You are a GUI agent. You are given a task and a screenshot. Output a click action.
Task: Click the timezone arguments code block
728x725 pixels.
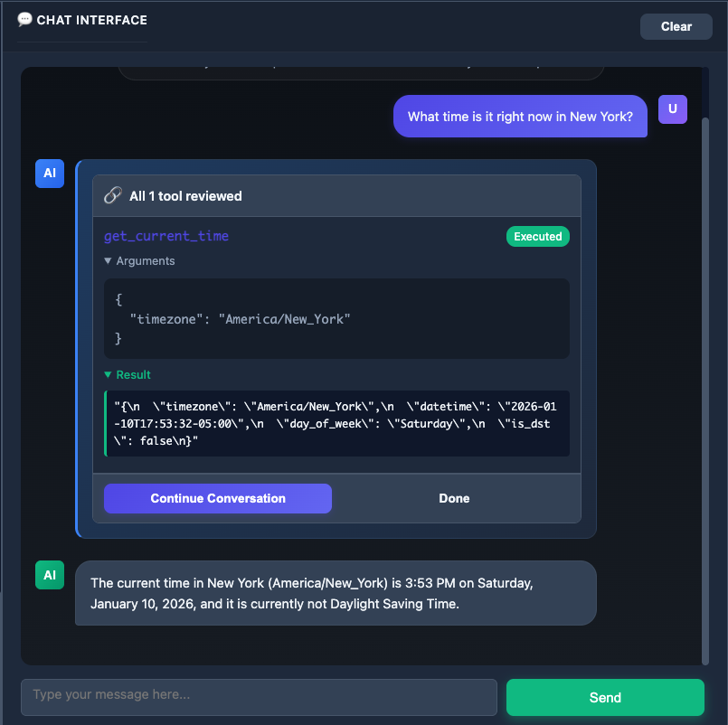point(336,318)
